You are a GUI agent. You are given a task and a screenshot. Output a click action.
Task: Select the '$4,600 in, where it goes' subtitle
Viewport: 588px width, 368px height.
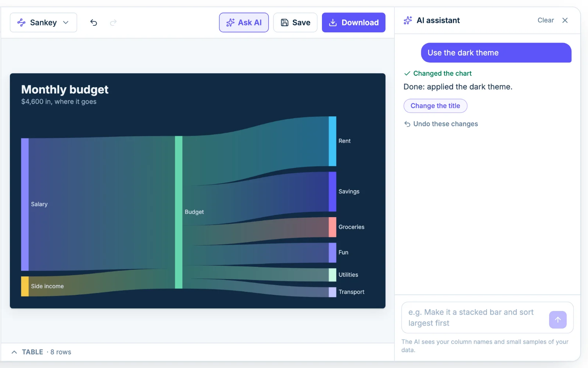pyautogui.click(x=59, y=102)
